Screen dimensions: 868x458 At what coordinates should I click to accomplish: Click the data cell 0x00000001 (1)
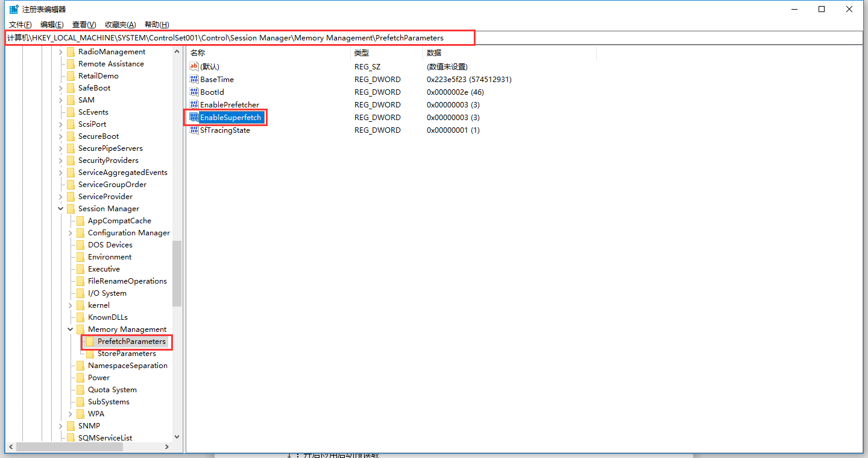453,130
